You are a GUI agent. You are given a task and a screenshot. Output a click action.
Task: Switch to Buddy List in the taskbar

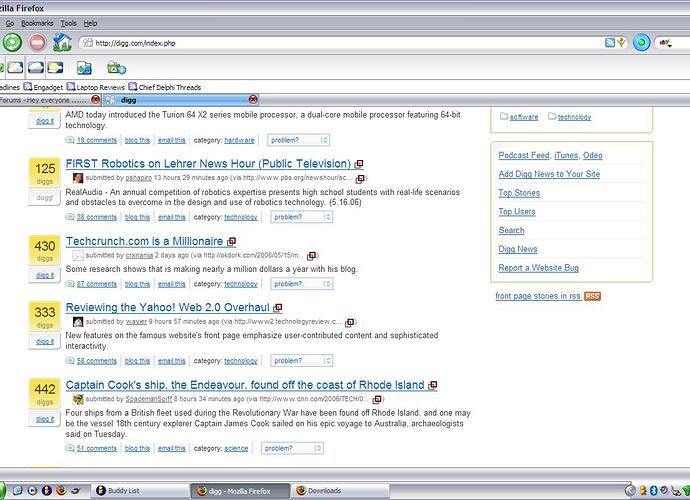(140, 490)
